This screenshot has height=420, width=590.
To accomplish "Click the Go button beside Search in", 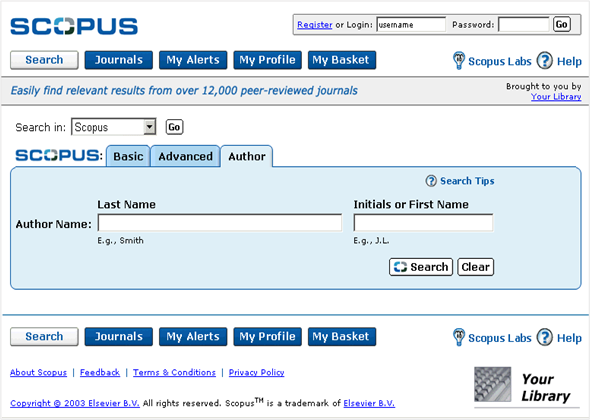I will pos(174,127).
